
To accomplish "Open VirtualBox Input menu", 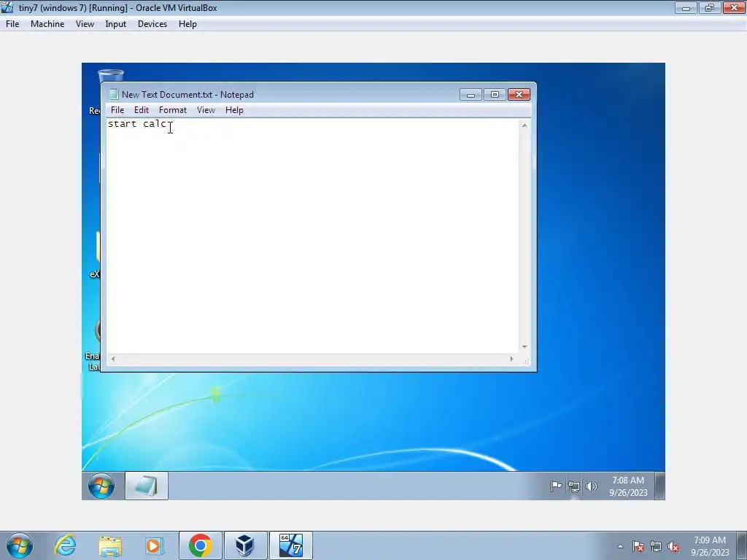I will click(x=116, y=24).
